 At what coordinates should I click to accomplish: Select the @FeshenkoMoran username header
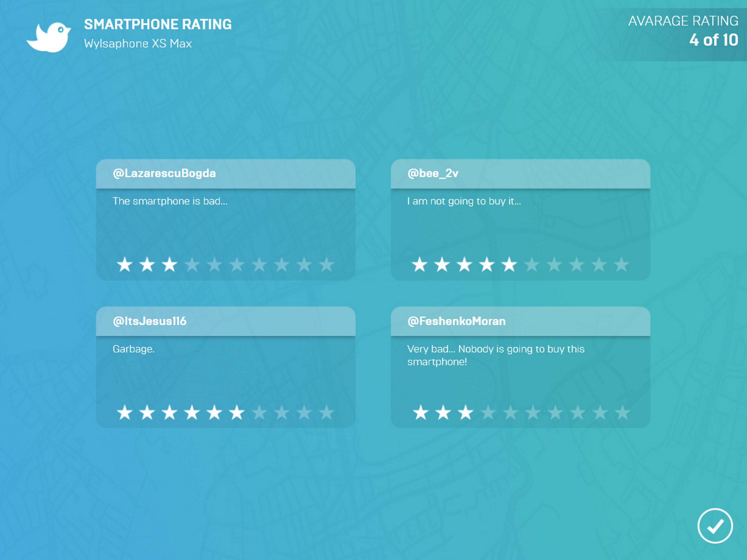[456, 321]
